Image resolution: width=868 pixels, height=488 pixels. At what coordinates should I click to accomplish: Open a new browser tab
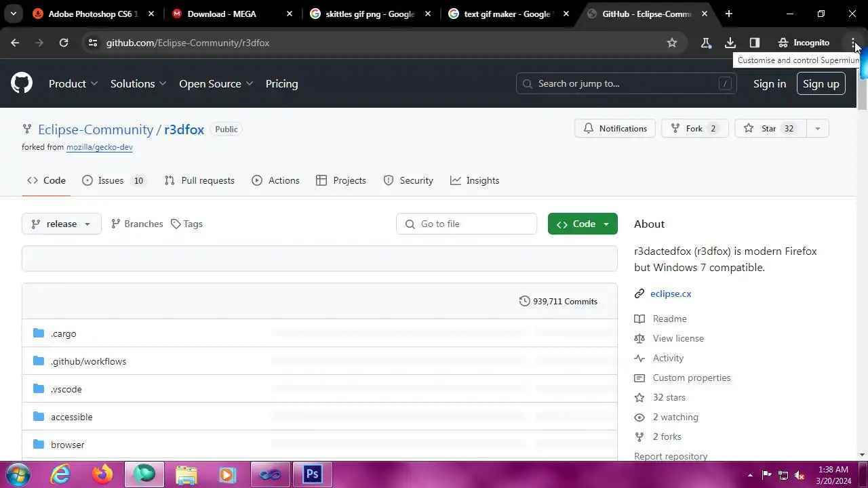pos(729,14)
